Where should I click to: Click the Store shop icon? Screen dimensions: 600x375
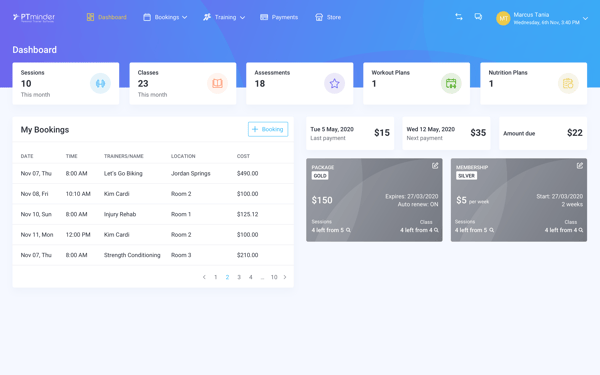point(319,17)
